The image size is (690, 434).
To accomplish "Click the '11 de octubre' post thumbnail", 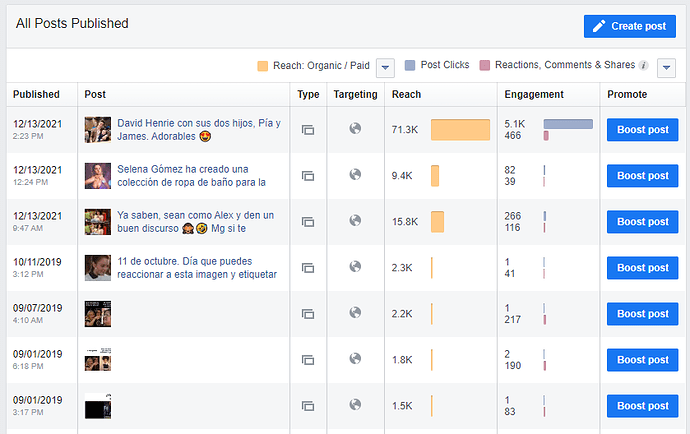I will point(98,268).
